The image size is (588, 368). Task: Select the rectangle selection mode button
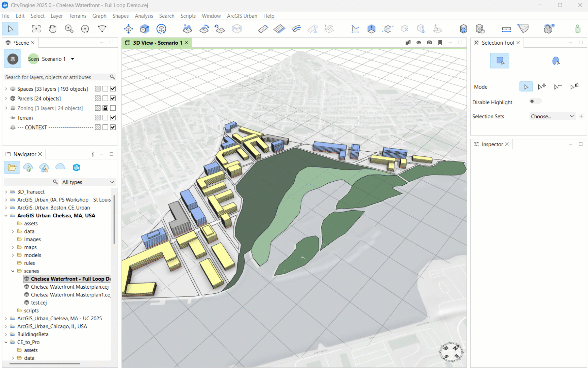pos(500,61)
